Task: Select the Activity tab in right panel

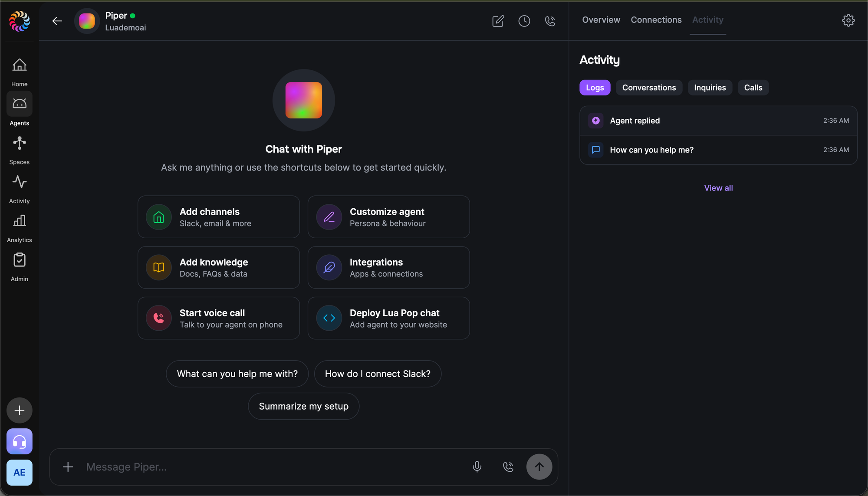Action: coord(708,20)
